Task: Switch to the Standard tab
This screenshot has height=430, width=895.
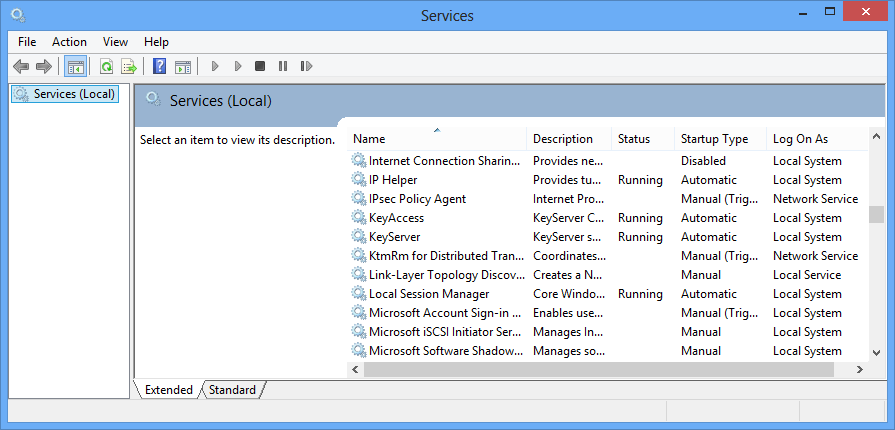Action: pyautogui.click(x=232, y=390)
